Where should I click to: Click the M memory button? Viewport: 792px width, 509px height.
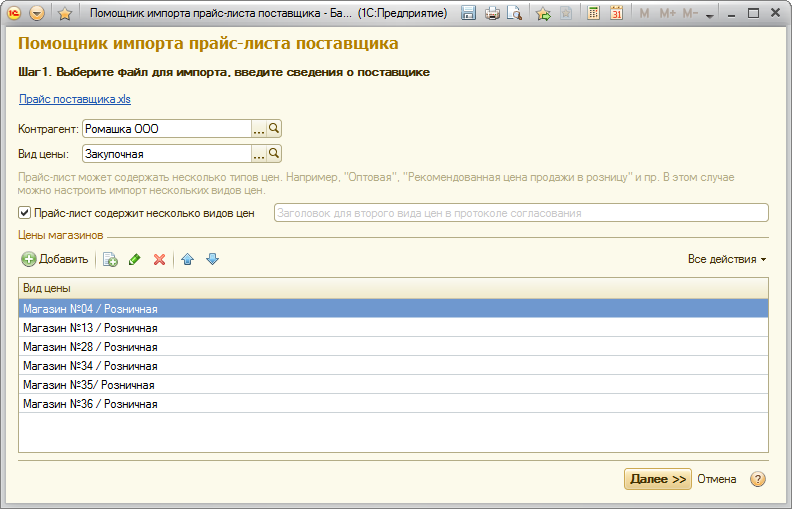644,14
